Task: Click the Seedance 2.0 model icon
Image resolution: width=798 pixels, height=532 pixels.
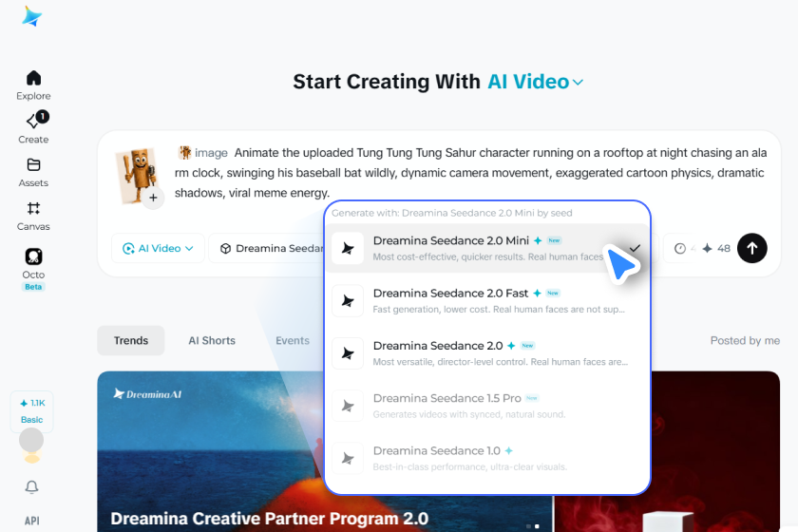Action: [x=348, y=353]
